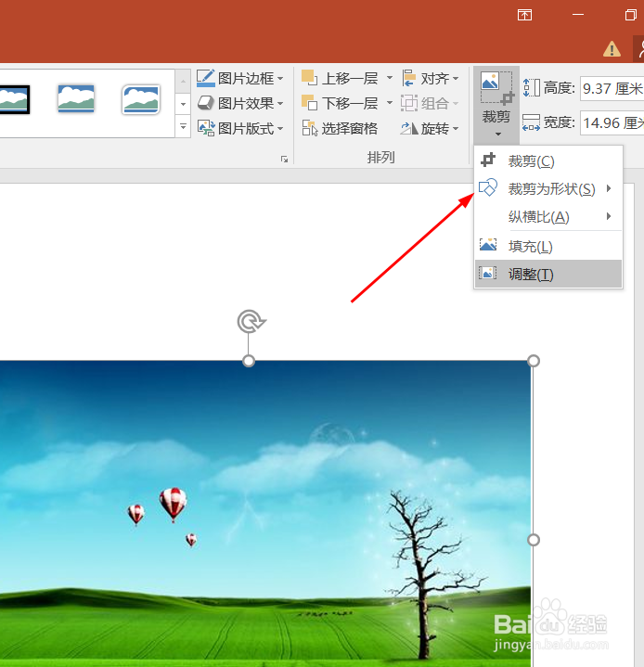The image size is (644, 667).
Task: Select the middle picture style thumbnail
Action: point(76,98)
